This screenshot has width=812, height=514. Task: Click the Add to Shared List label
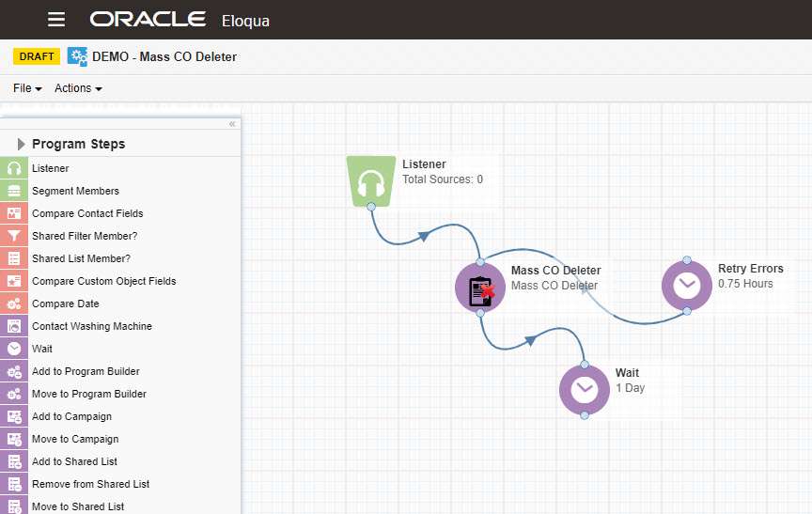(x=74, y=461)
